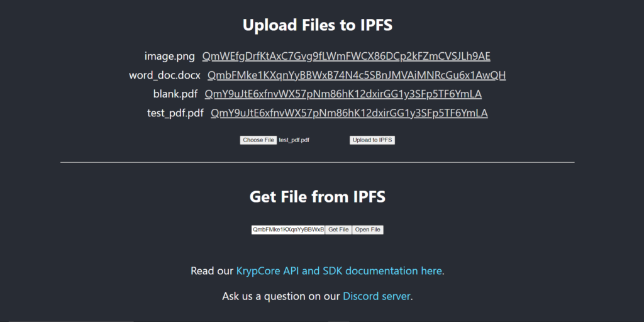Click the IPFS hash link for blank.pdf
This screenshot has height=322, width=644.
343,94
